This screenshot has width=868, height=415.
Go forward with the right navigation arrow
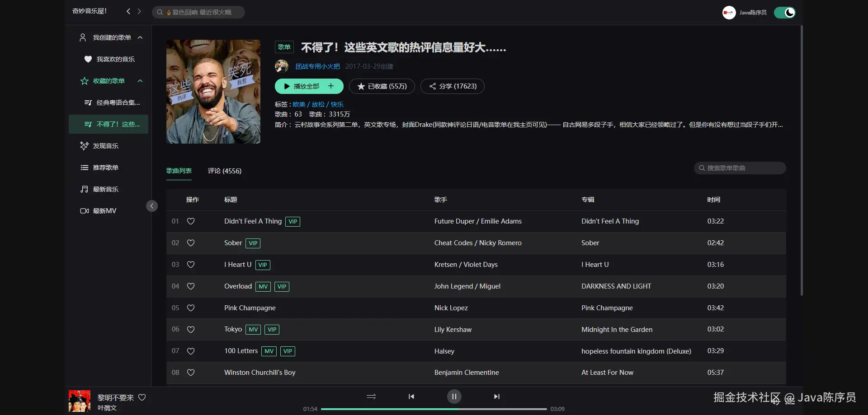(x=139, y=12)
